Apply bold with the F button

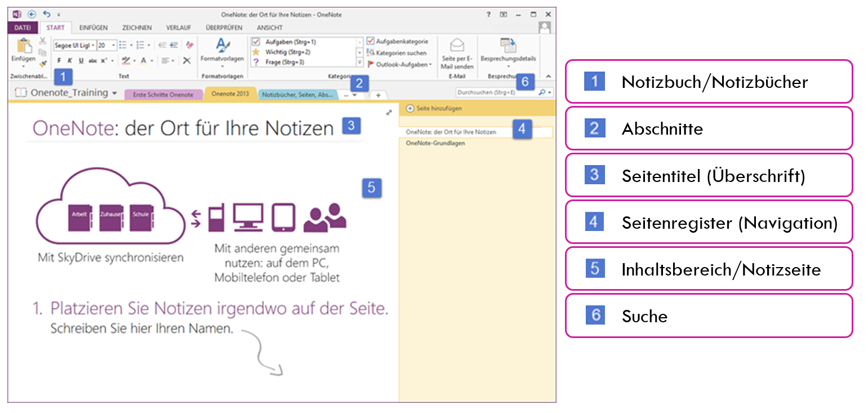(x=59, y=60)
